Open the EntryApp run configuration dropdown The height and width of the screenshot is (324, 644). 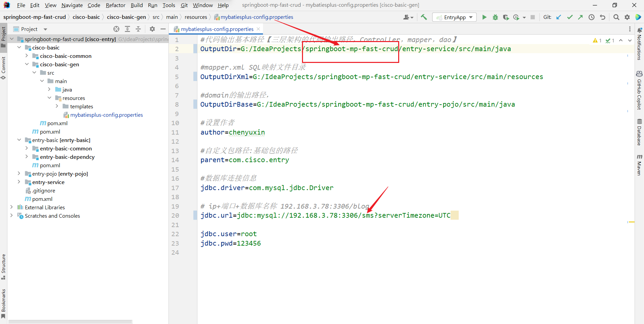tap(470, 17)
